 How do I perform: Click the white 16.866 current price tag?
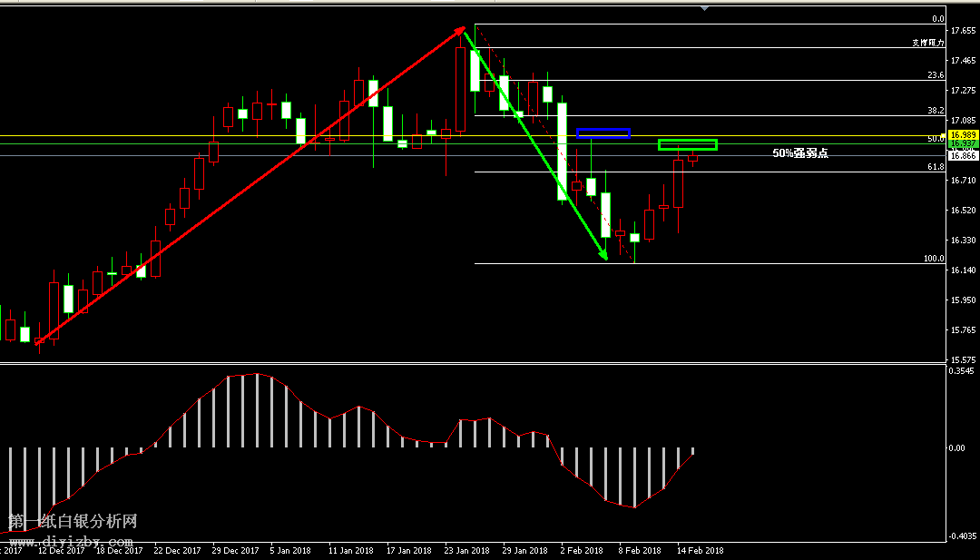coord(961,156)
